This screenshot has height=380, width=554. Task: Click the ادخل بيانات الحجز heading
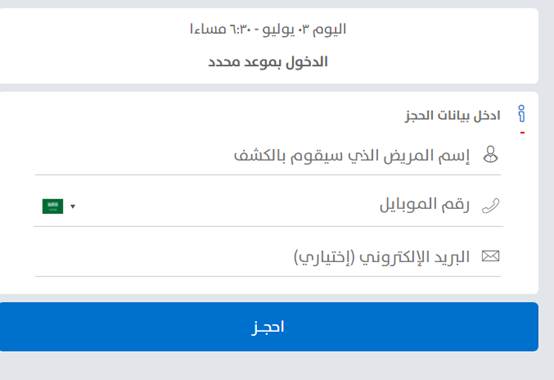[453, 115]
